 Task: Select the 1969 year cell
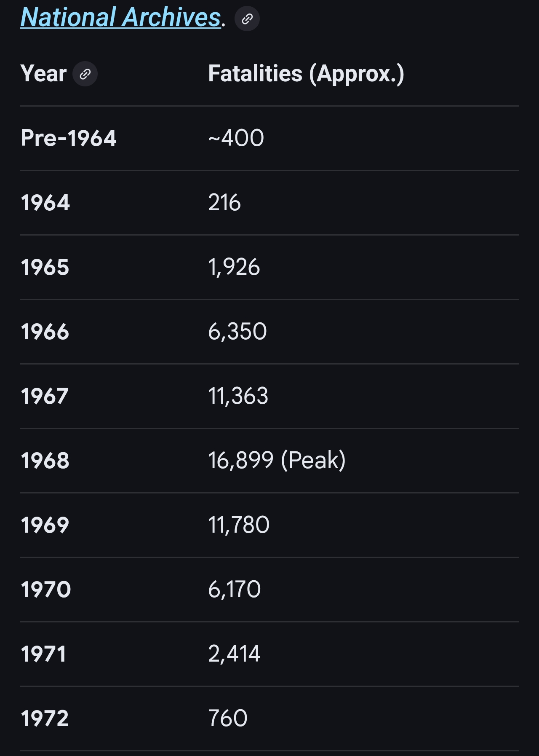pos(45,525)
